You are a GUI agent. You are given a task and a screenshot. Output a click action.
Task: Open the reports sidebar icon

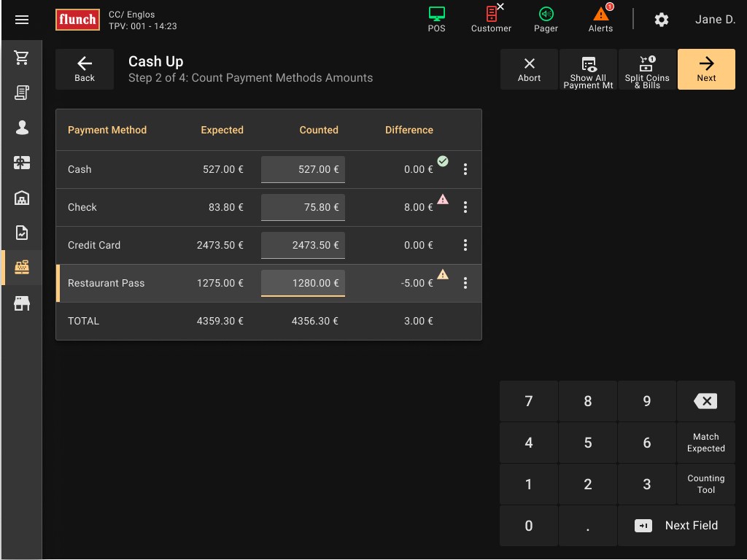coord(22,233)
